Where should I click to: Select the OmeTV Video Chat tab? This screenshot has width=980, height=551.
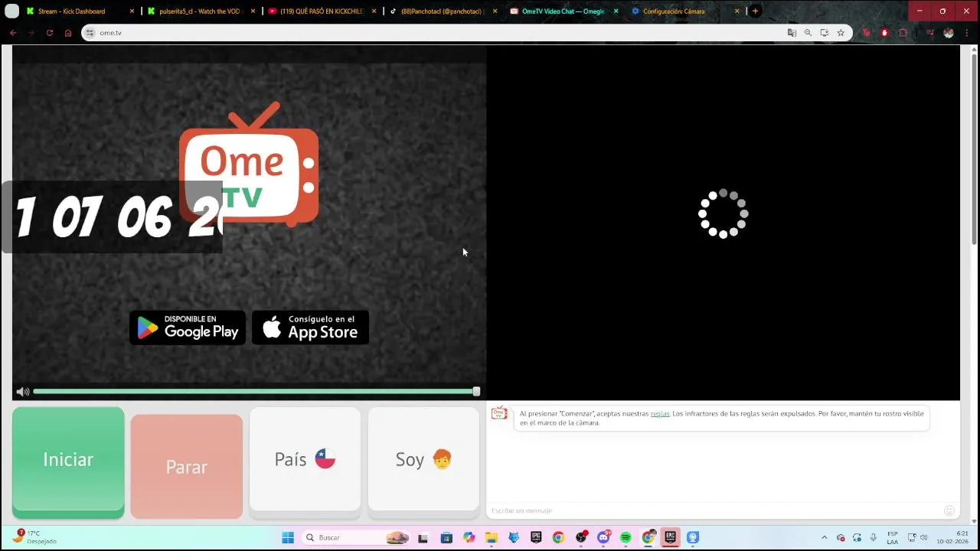pyautogui.click(x=563, y=11)
